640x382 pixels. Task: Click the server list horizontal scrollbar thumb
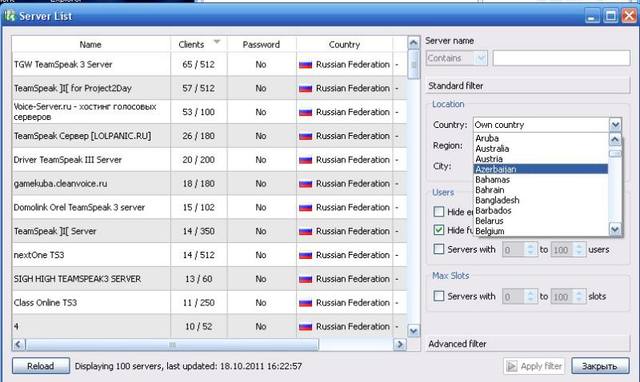tap(172, 345)
